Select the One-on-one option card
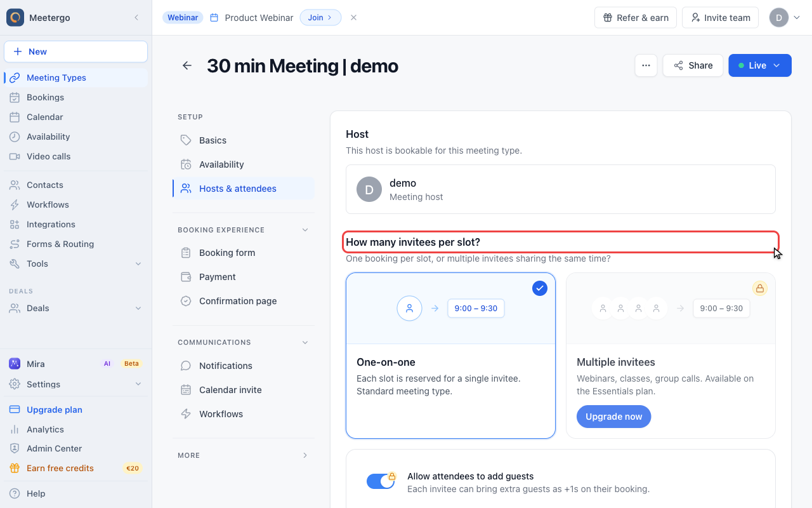 coord(450,356)
